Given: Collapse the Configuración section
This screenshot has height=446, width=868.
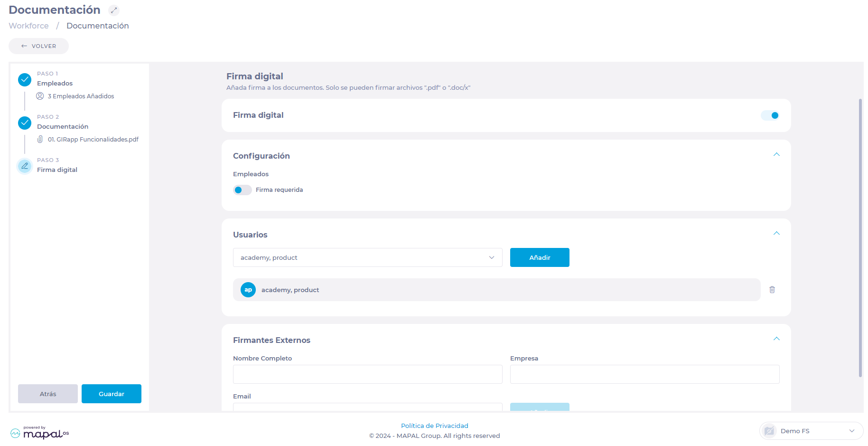Looking at the screenshot, I should pyautogui.click(x=776, y=155).
